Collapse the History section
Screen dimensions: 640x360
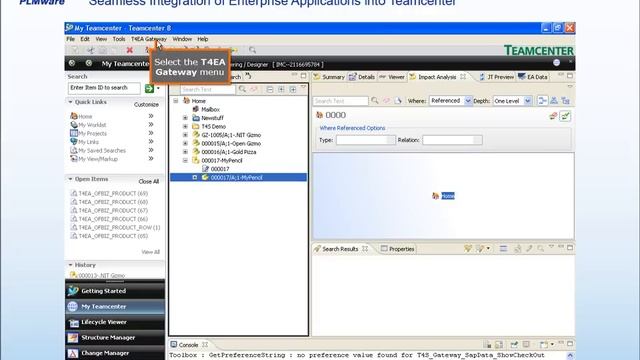point(71,265)
